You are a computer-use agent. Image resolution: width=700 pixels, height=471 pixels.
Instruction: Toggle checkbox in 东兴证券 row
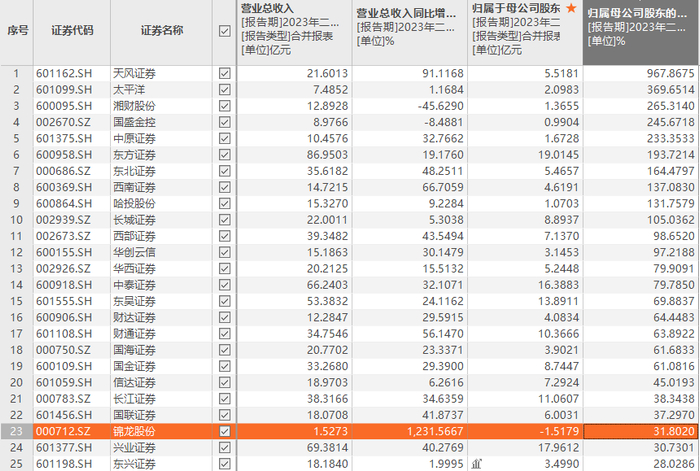[x=225, y=464]
